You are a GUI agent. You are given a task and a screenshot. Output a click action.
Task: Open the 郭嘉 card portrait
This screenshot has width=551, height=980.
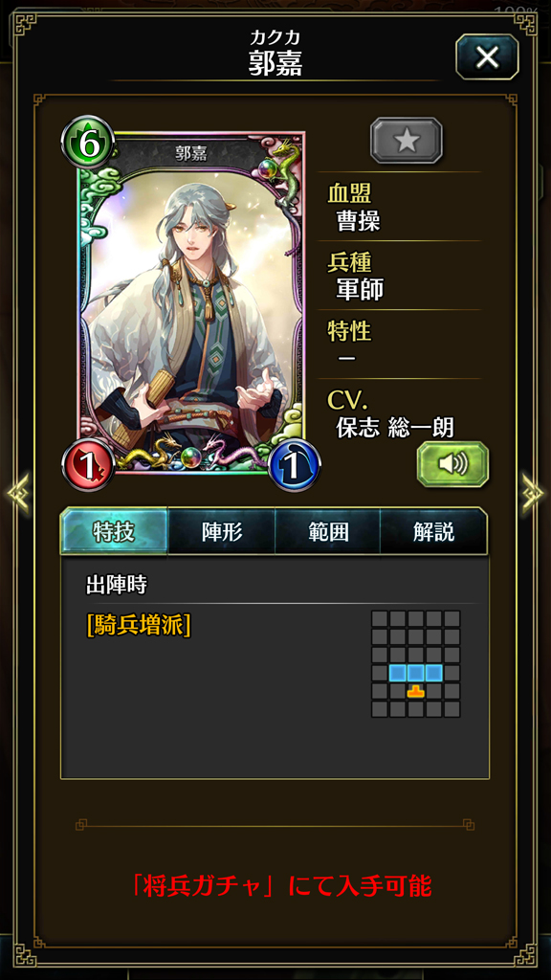[191, 302]
